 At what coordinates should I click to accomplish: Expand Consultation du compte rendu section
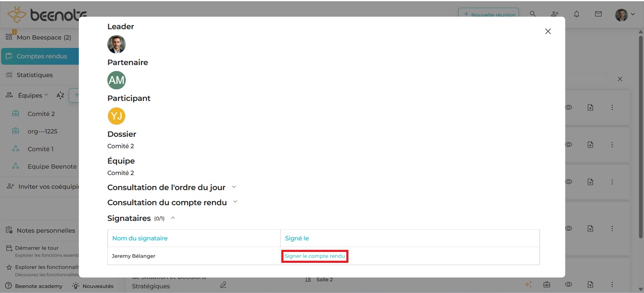235,202
